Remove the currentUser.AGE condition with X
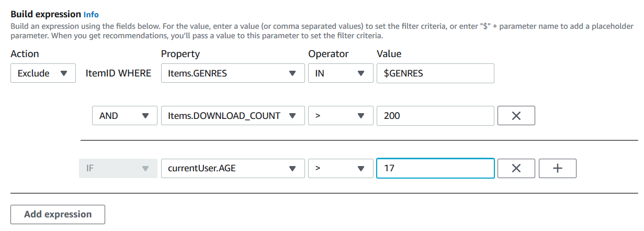Viewport: 644px width, 231px height. (516, 169)
